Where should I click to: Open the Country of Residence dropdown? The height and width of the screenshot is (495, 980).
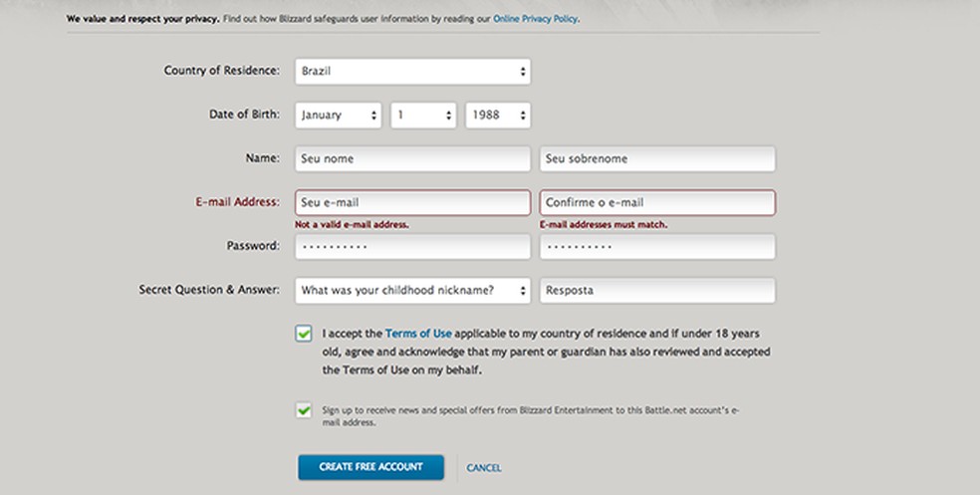click(x=412, y=72)
